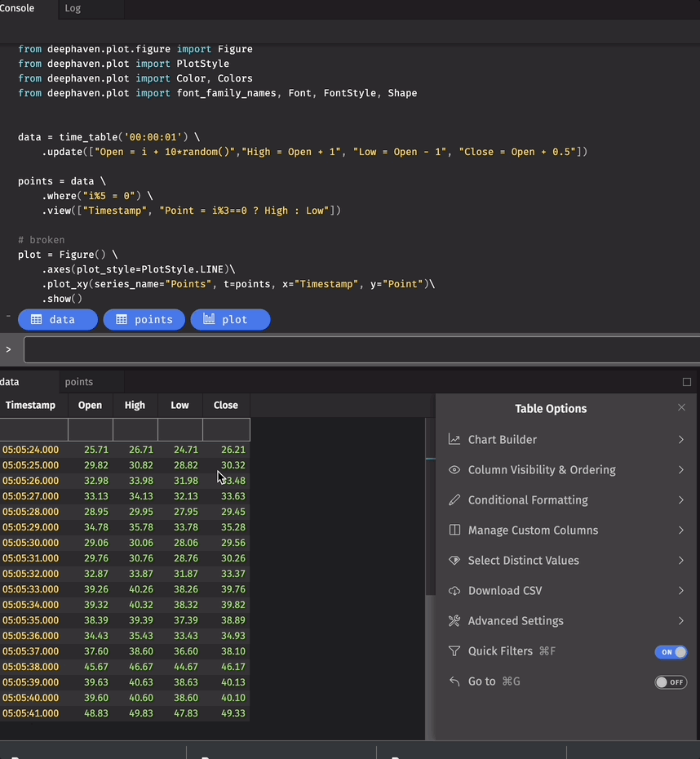
Task: Open the Chart Builder icon
Action: (x=454, y=440)
